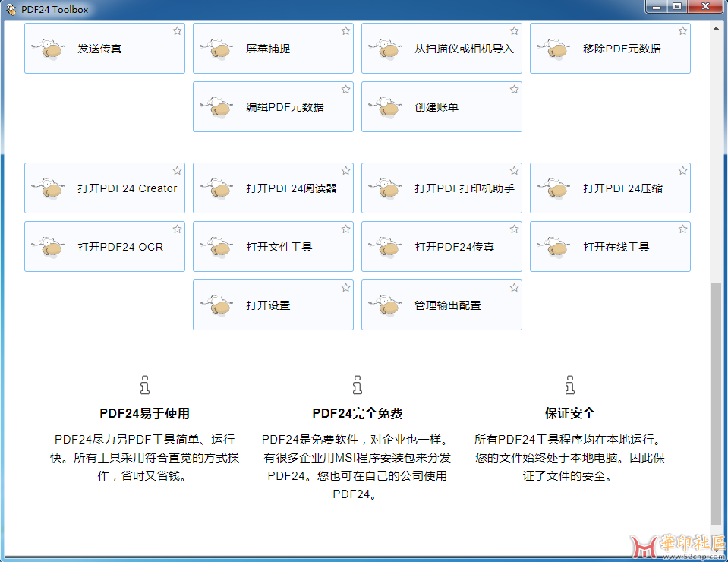
Task: Toggle favorite star on 编辑PDF元数据
Action: 346,90
